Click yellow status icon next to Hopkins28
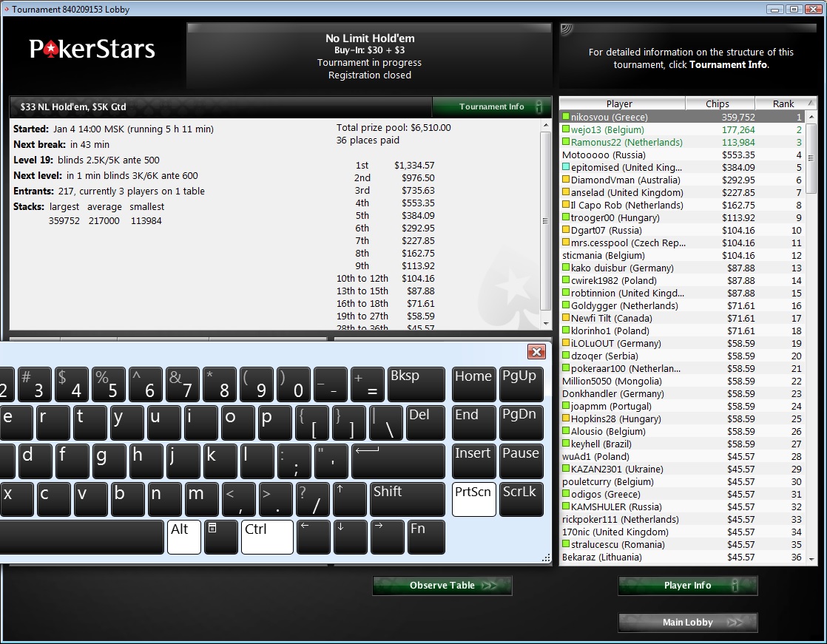 click(566, 418)
